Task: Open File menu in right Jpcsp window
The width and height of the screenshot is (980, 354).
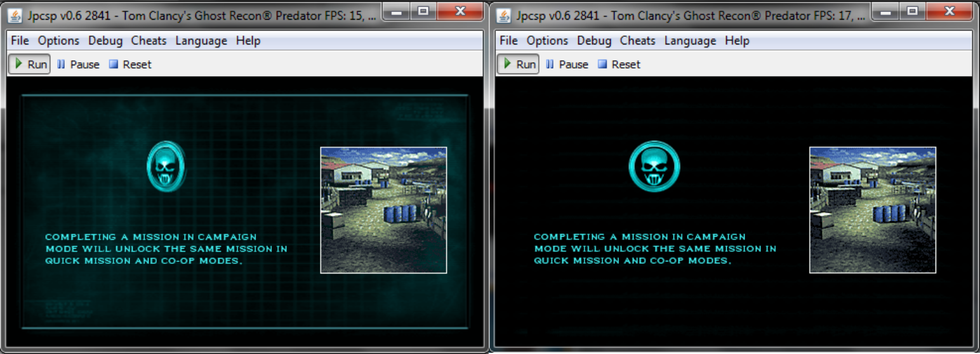Action: tap(509, 41)
